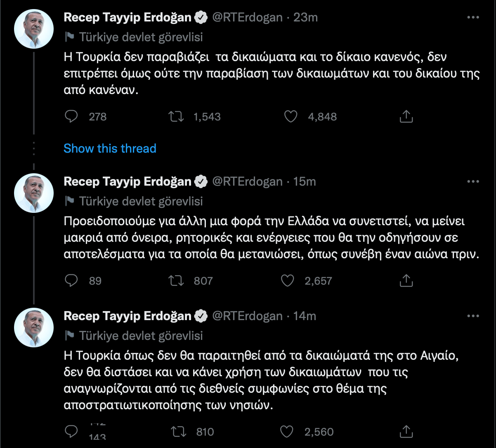
Task: Click Erdoğan's profile picture on first tweet
Action: point(34,28)
